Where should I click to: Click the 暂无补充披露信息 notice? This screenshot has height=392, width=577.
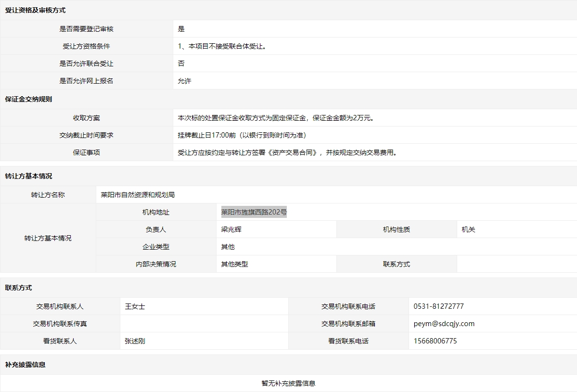pos(288,383)
